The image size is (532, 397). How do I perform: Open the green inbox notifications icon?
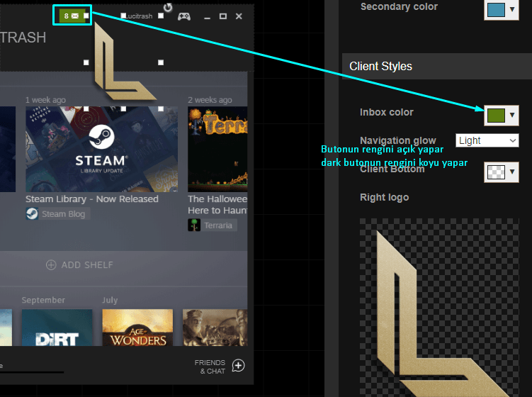(72, 16)
